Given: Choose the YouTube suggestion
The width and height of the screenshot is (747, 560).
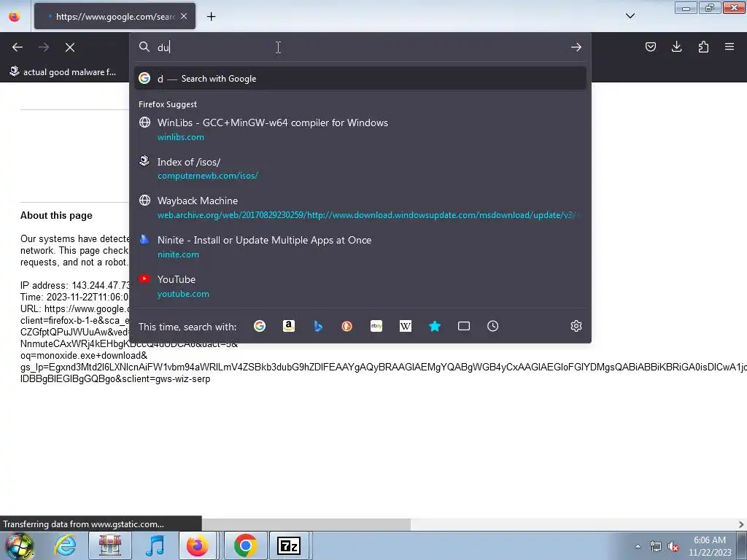Looking at the screenshot, I should (360, 286).
